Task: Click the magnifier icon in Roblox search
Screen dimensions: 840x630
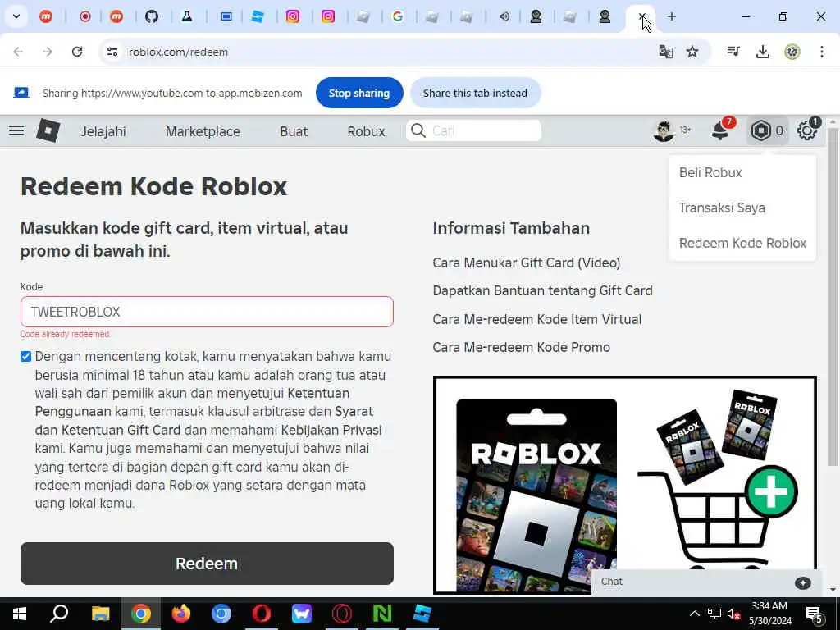Action: 418,130
